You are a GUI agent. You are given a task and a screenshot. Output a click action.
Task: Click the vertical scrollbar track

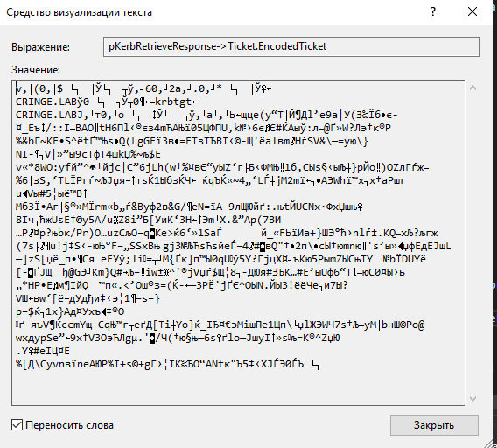coord(472,243)
